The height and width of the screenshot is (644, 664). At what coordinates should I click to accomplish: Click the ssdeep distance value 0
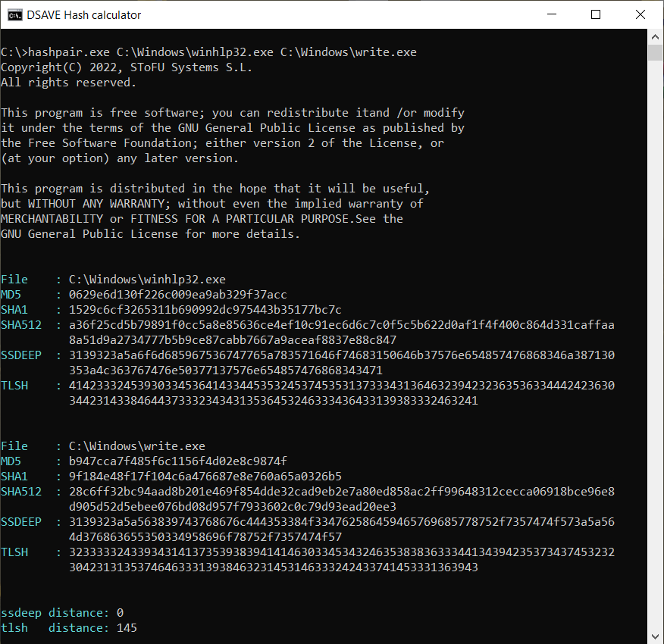point(120,613)
